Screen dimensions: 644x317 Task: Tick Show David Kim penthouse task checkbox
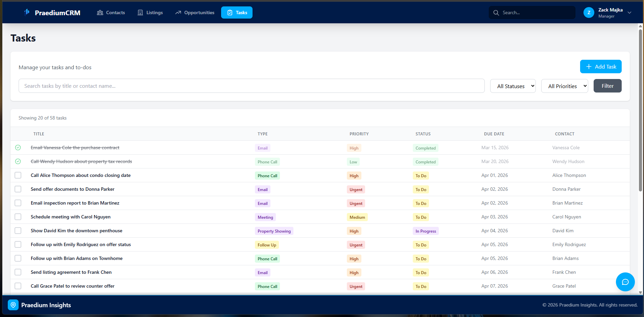tap(18, 231)
